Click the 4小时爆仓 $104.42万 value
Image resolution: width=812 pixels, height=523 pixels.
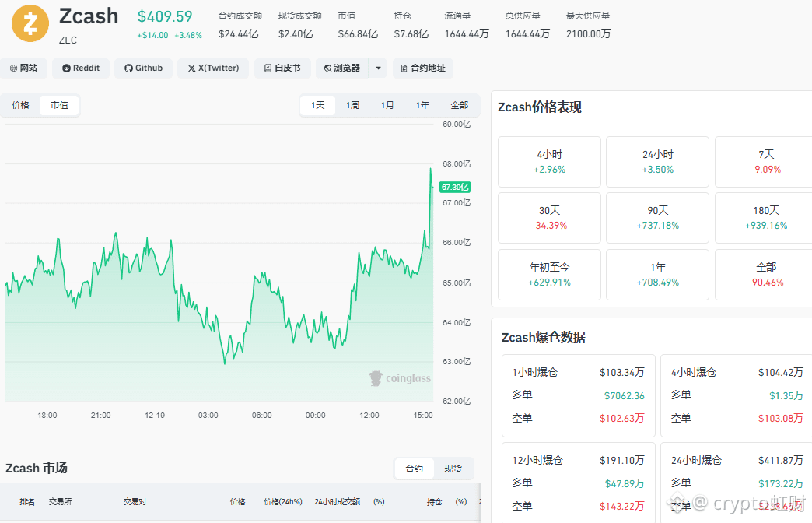780,372
